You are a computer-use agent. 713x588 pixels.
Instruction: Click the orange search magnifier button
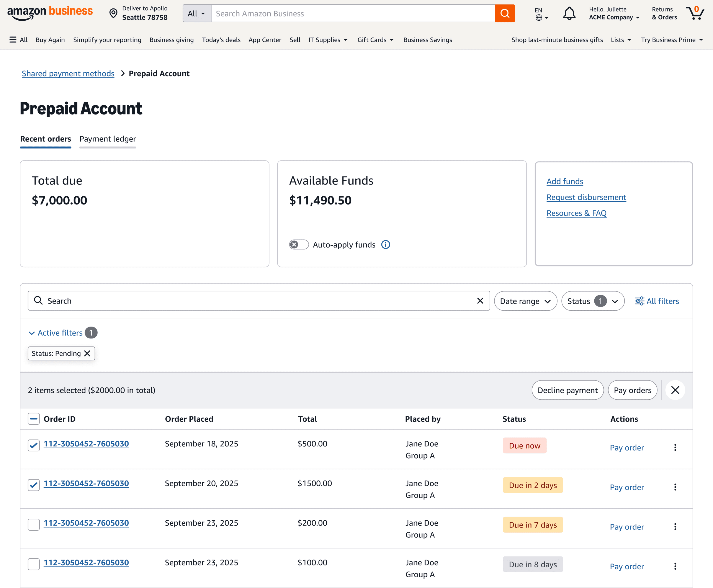pyautogui.click(x=505, y=13)
